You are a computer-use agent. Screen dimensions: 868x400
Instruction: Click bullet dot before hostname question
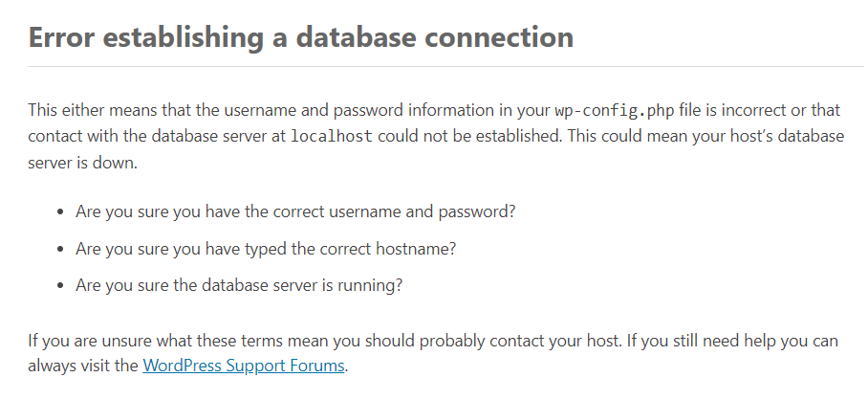pyautogui.click(x=61, y=250)
